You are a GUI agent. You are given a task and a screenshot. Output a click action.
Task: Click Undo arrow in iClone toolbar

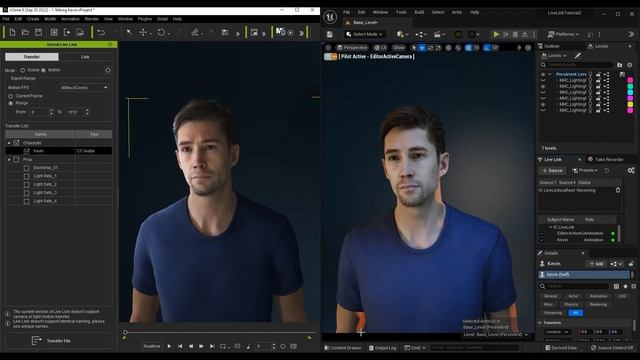[101, 32]
